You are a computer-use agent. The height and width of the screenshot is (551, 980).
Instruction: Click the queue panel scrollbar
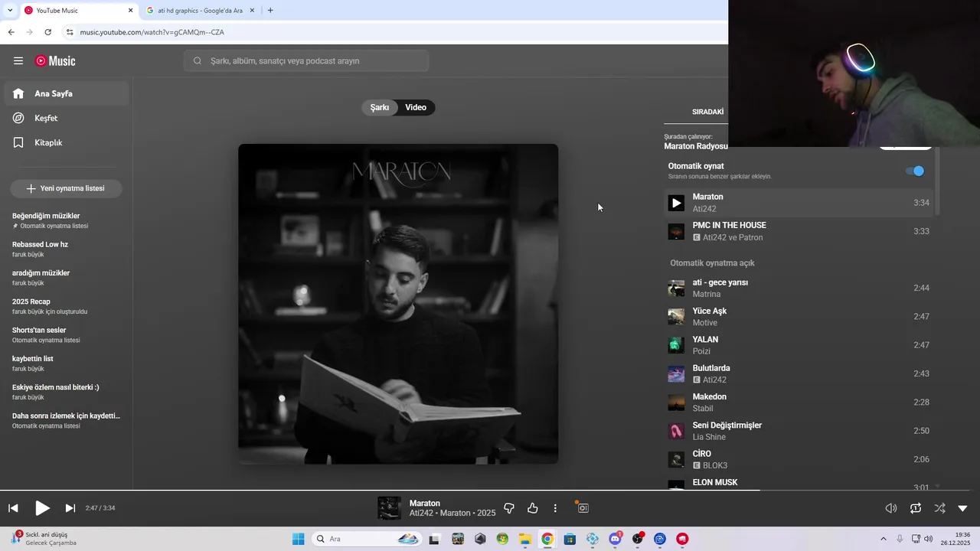937,181
